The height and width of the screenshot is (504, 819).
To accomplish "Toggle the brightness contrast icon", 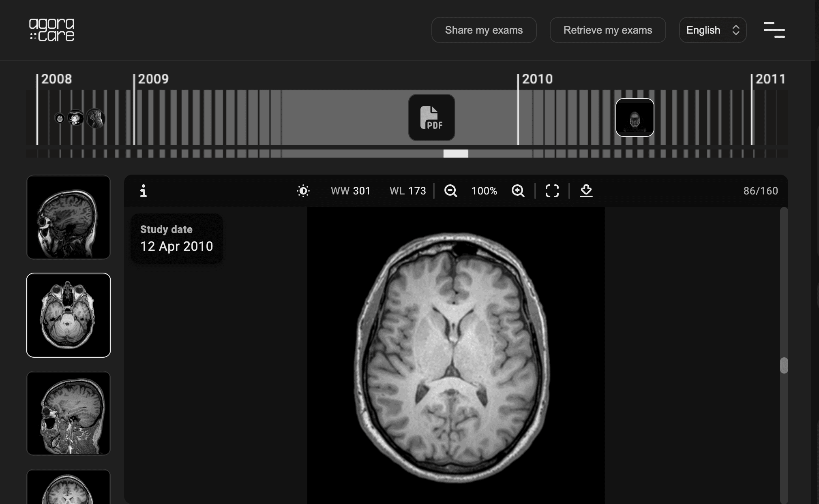I will (x=303, y=191).
